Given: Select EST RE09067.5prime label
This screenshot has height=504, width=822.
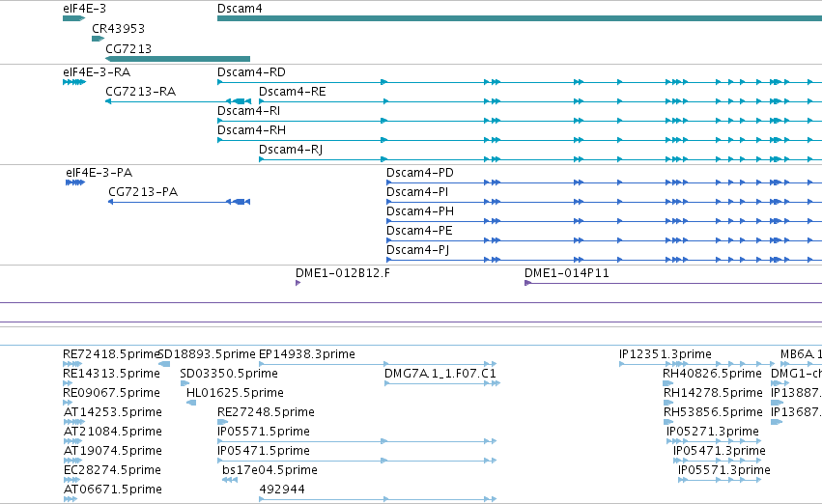Looking at the screenshot, I should [111, 393].
